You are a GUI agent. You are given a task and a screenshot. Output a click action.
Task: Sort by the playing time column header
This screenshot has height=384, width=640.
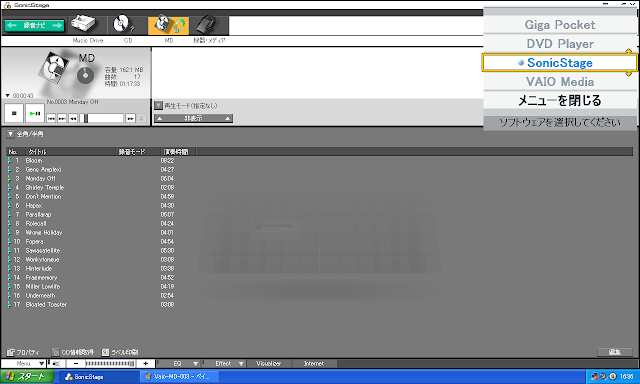click(x=178, y=152)
